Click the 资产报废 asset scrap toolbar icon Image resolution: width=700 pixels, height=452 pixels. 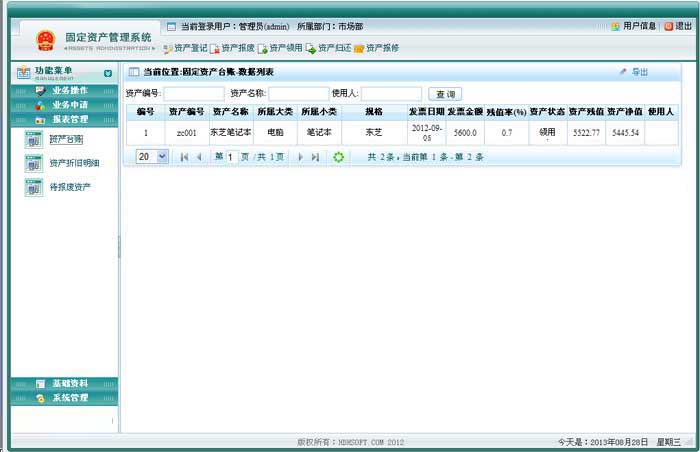click(x=232, y=47)
